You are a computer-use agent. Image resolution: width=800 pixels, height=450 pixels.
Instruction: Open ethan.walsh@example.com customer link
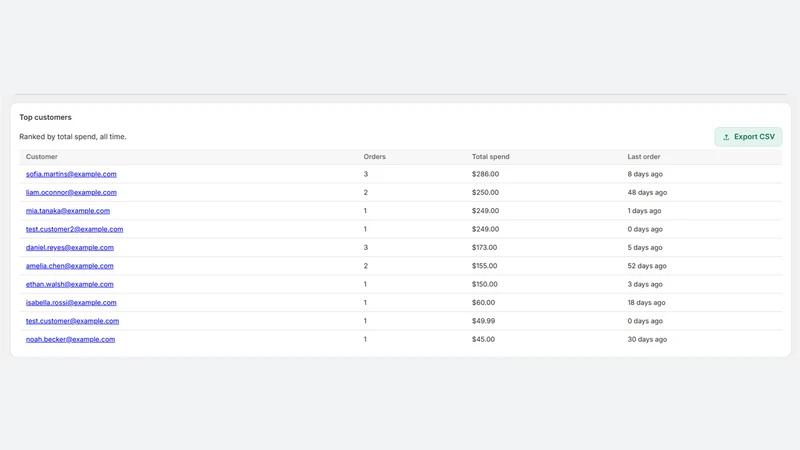[70, 284]
